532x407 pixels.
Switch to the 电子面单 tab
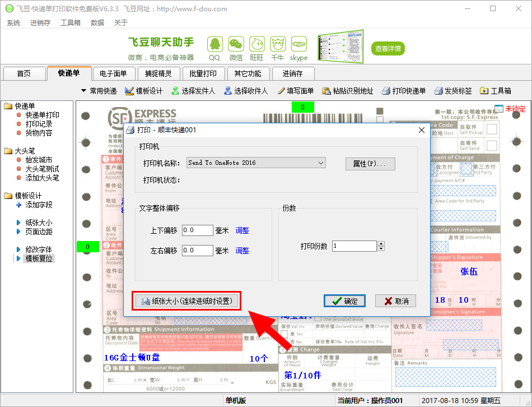tap(114, 73)
